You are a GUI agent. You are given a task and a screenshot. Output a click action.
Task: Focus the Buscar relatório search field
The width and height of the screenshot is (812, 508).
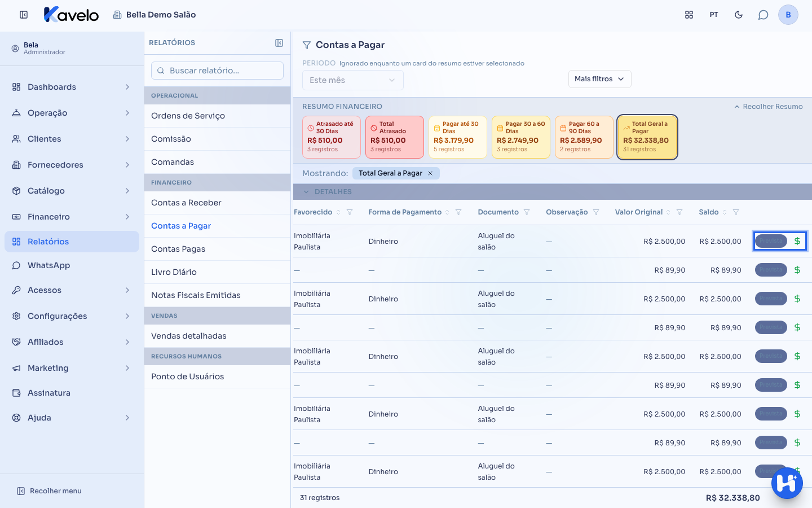217,71
